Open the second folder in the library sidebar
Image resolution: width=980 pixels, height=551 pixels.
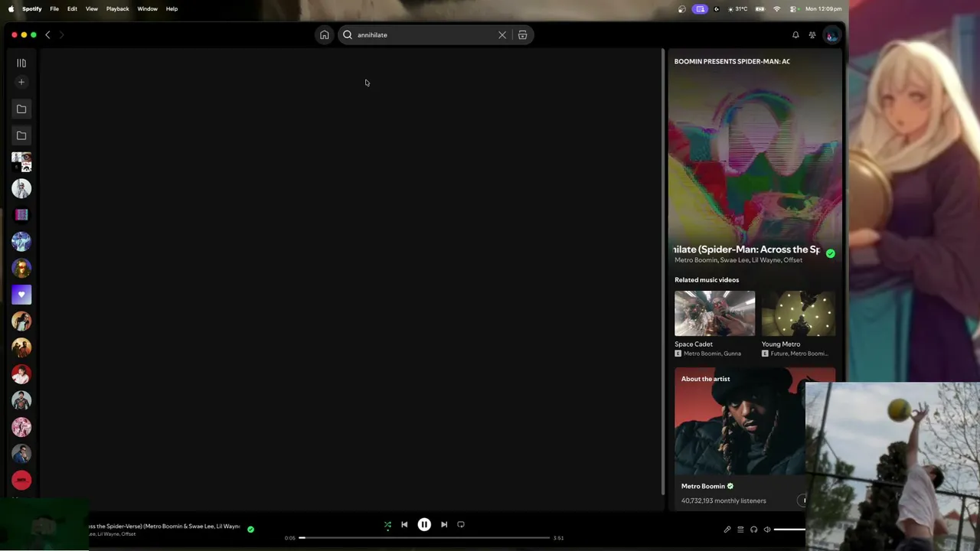click(x=21, y=135)
